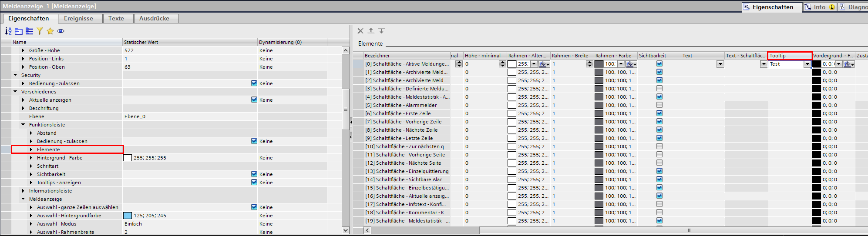This screenshot has width=868, height=236.
Task: Move element down with the down-arrow icon
Action: [381, 31]
